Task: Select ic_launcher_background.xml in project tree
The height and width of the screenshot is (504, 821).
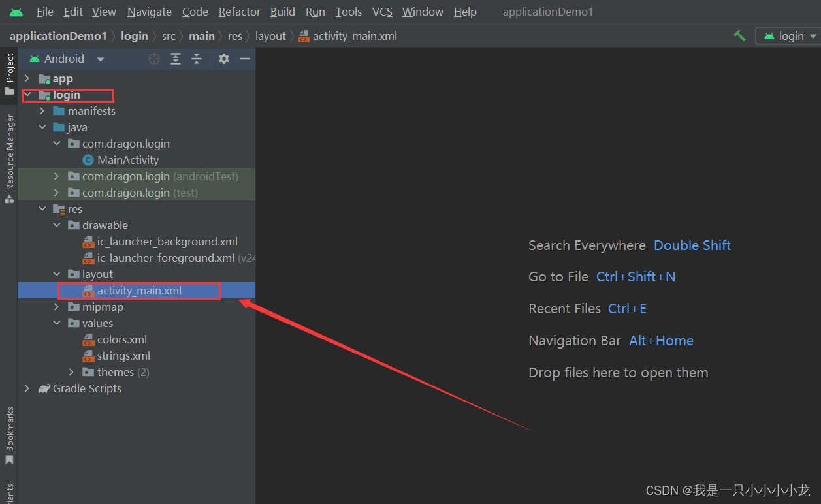Action: [x=137, y=242]
